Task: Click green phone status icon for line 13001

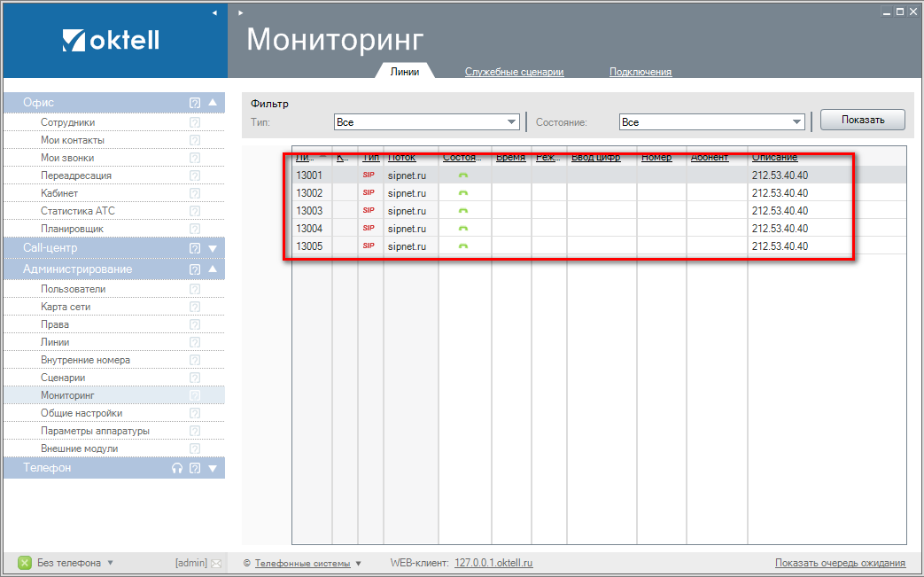Action: (462, 175)
